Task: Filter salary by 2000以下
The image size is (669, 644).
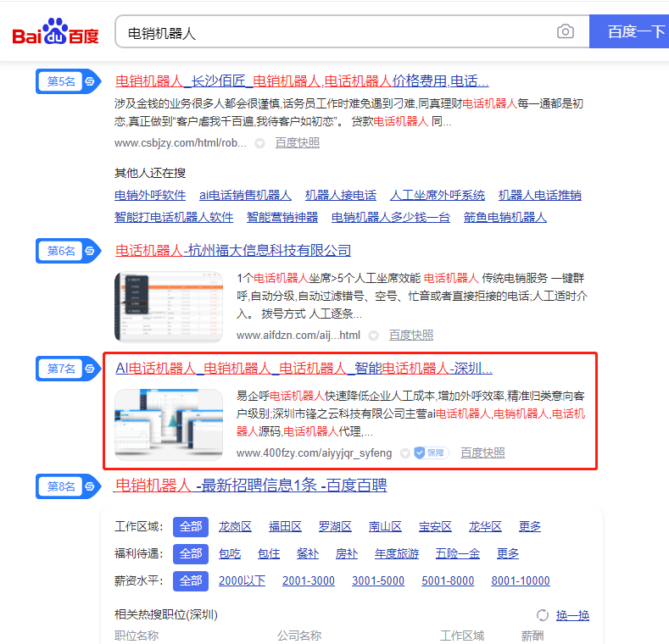Action: point(242,581)
